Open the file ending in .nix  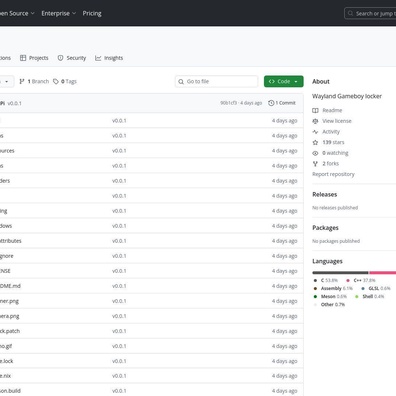[x=5, y=376]
